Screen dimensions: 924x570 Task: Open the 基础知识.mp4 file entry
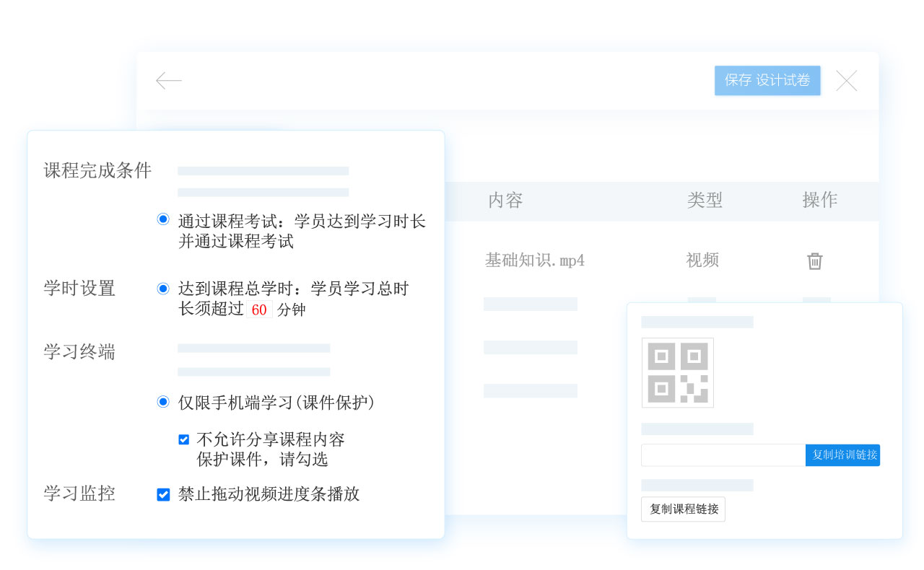pos(534,260)
